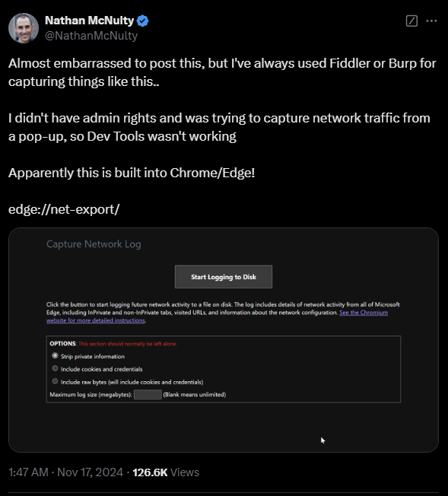This screenshot has height=496, width=448.
Task: Click the tweet text about Fiddler or Burp
Action: tap(222, 72)
